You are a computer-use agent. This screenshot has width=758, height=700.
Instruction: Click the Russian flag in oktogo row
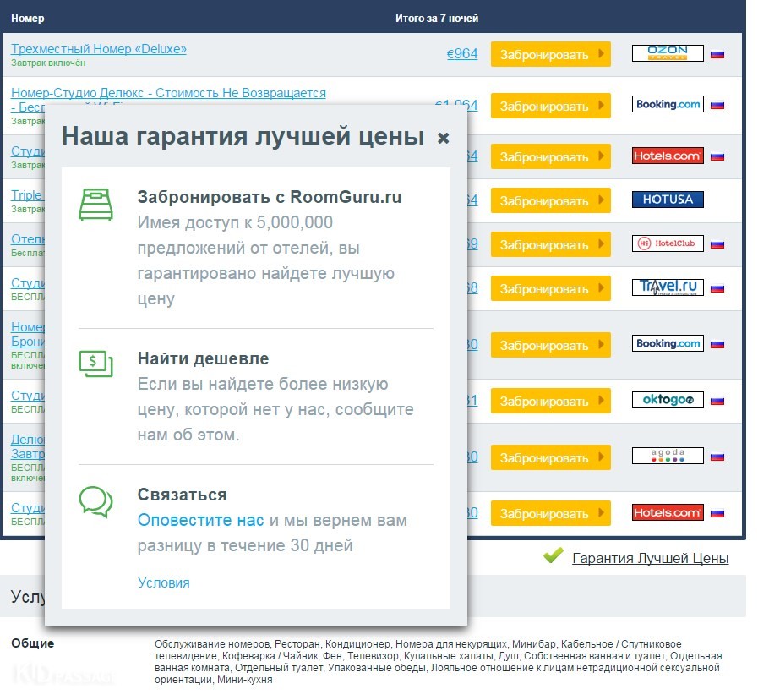click(717, 401)
